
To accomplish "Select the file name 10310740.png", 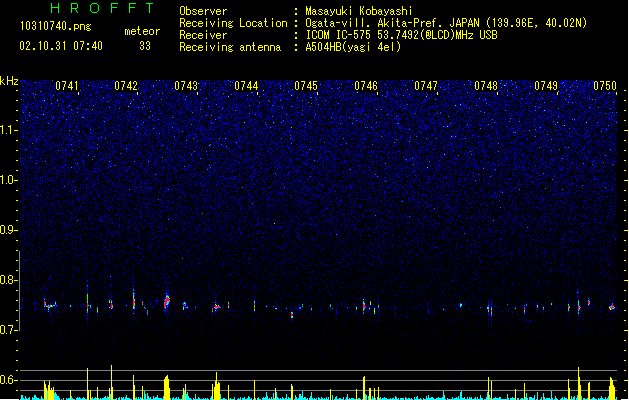I will [56, 26].
